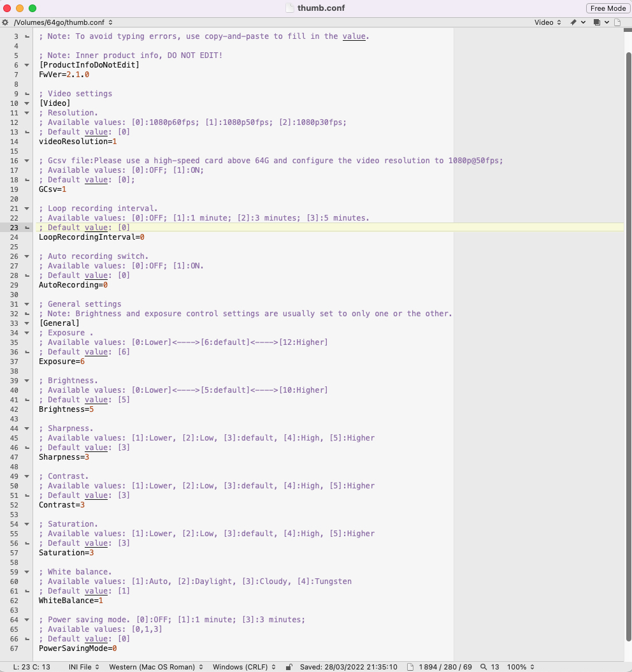Screen dimensions: 632x672
Task: Collapse the Resolution comment fold at line 11
Action: [x=27, y=113]
